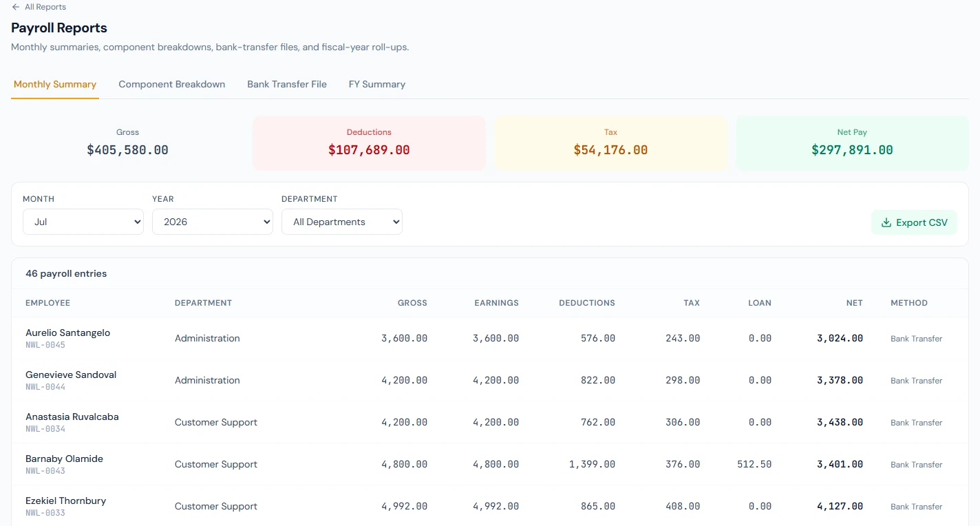This screenshot has width=980, height=526.
Task: Click Barnaby Olamide's loan amount 512.50
Action: pyautogui.click(x=754, y=464)
